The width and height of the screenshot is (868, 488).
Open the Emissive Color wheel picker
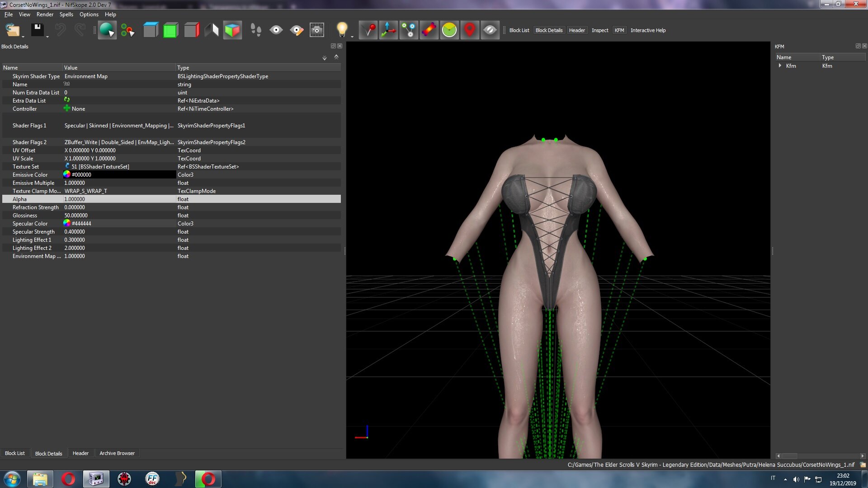coord(67,174)
